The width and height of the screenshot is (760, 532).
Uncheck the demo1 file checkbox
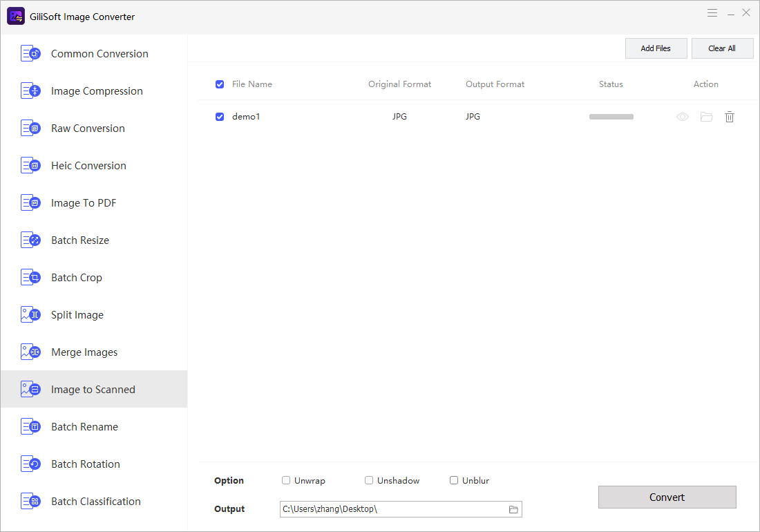(x=220, y=117)
